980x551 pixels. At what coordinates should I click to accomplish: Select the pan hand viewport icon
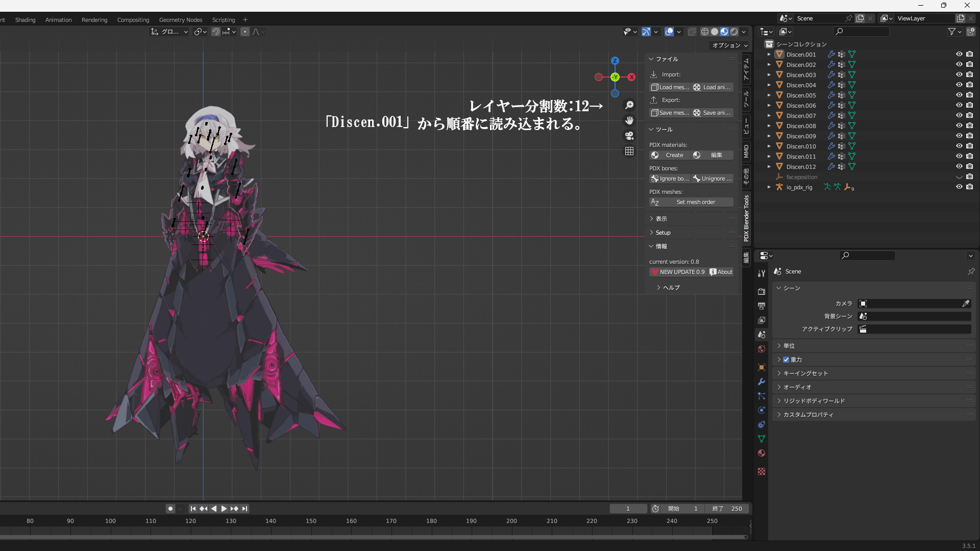pos(629,120)
